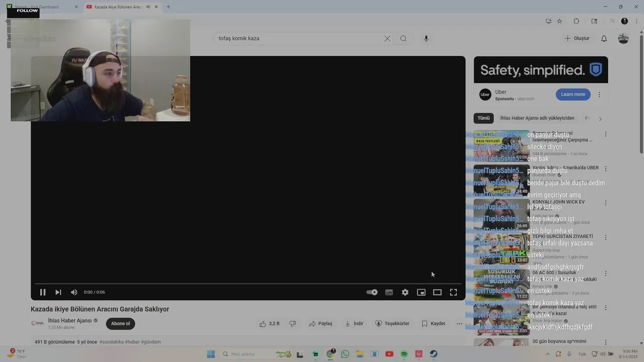Viewport: 644px width, 362px height.
Task: Open Steam from taskbar
Action: (434, 354)
